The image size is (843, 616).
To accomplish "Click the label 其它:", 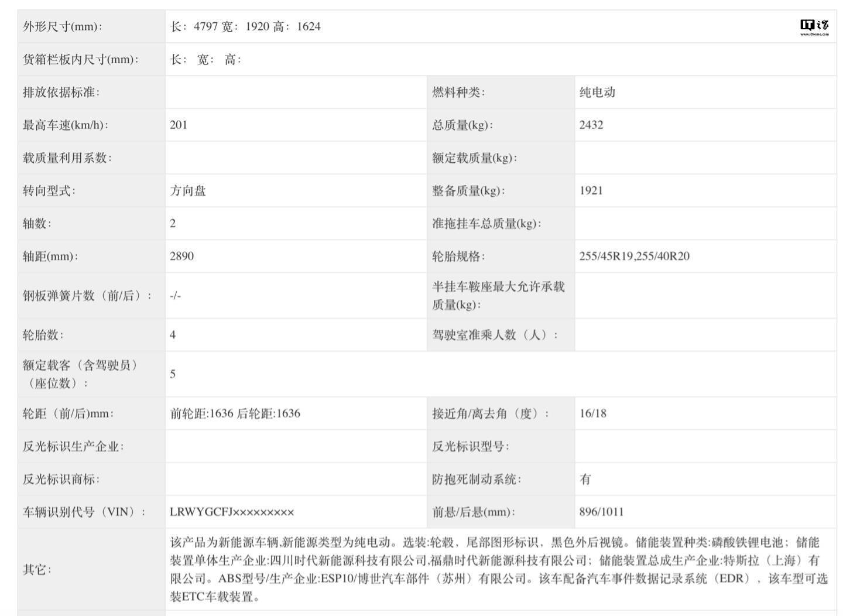I will coord(37,570).
